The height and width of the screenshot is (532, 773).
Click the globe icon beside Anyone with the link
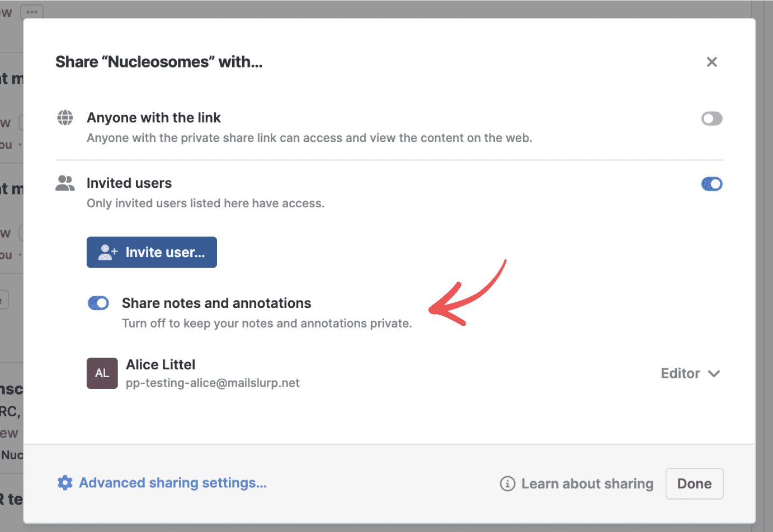pos(65,118)
